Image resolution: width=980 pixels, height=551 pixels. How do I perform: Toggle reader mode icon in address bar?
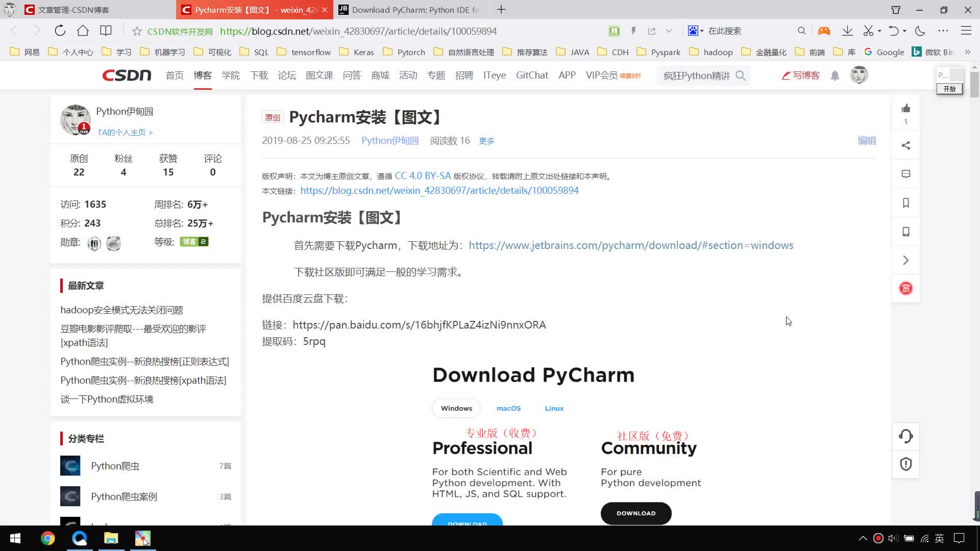pyautogui.click(x=614, y=31)
